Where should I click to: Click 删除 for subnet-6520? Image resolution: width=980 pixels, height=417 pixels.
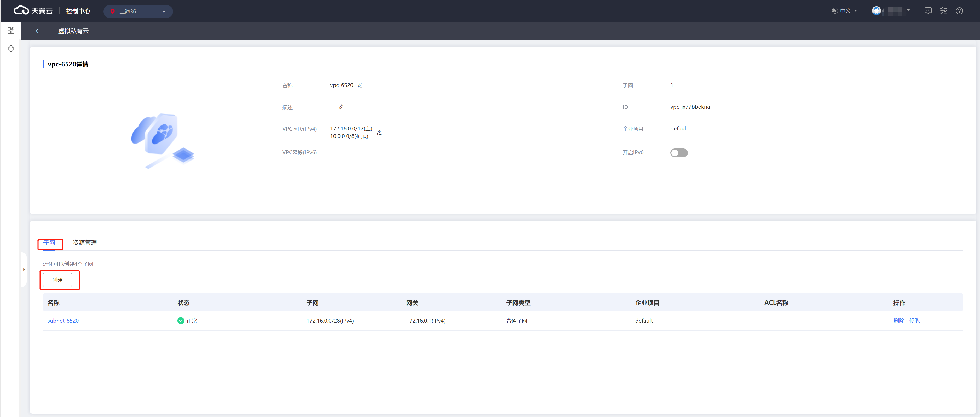[x=898, y=321]
